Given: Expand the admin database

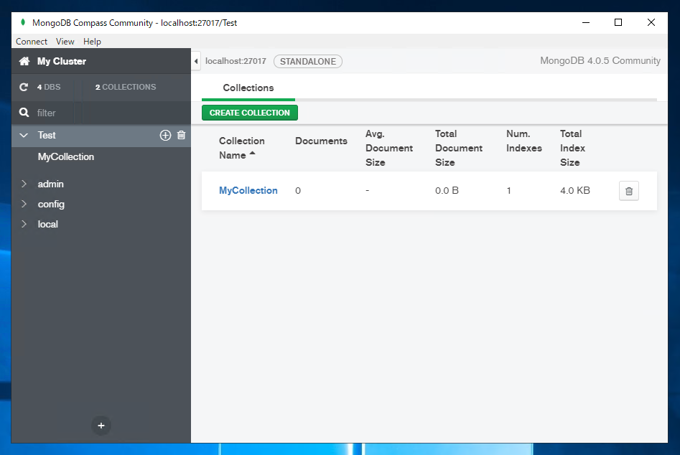Looking at the screenshot, I should 24,184.
